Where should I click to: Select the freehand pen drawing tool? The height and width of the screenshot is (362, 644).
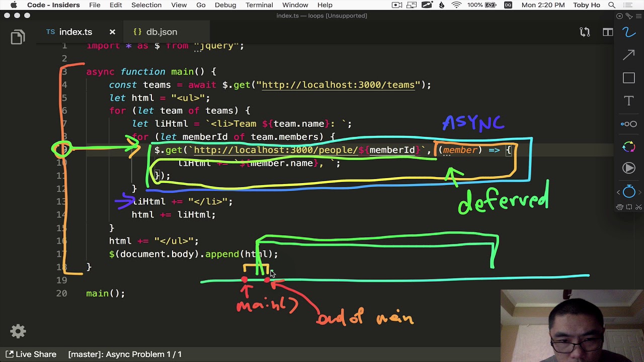point(629,32)
